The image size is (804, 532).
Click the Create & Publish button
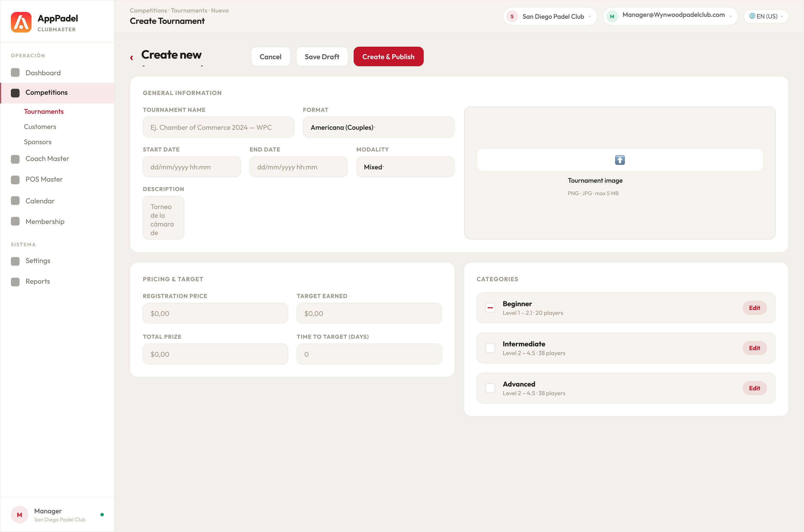[388, 57]
